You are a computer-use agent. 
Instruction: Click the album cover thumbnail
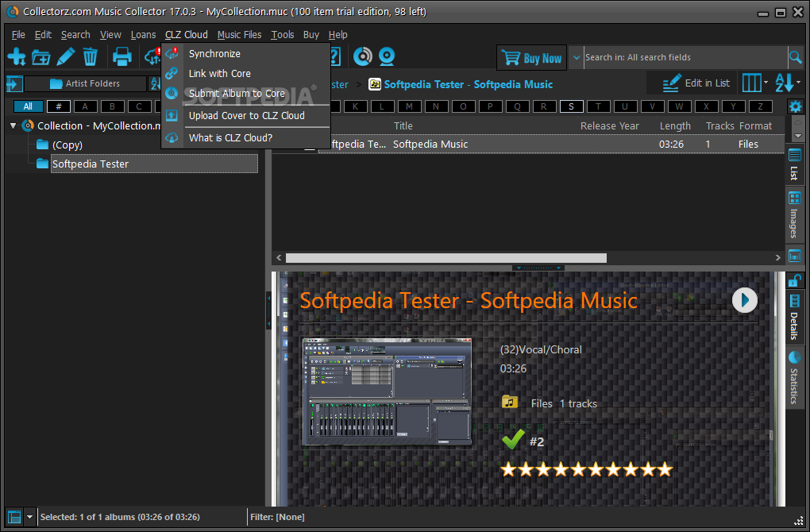point(387,392)
